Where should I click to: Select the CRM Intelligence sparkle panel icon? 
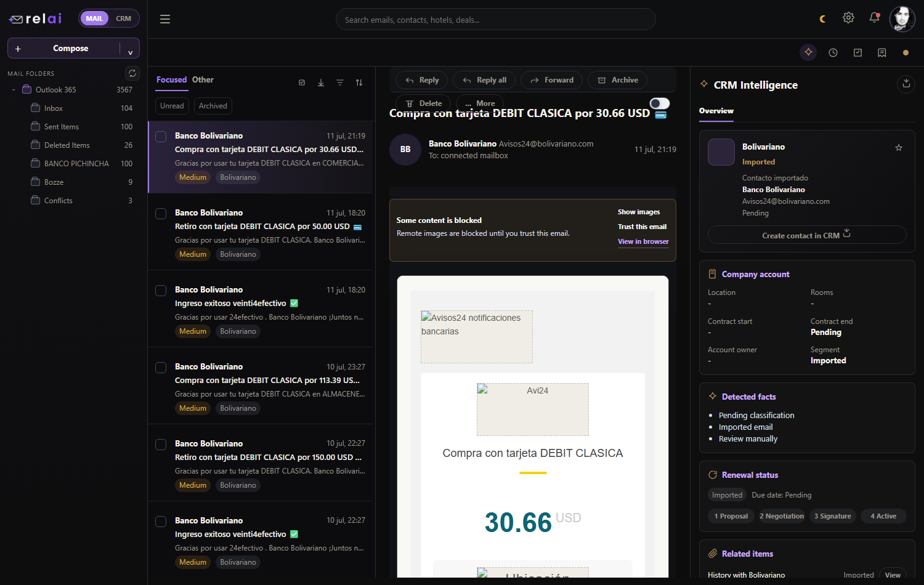click(x=808, y=52)
